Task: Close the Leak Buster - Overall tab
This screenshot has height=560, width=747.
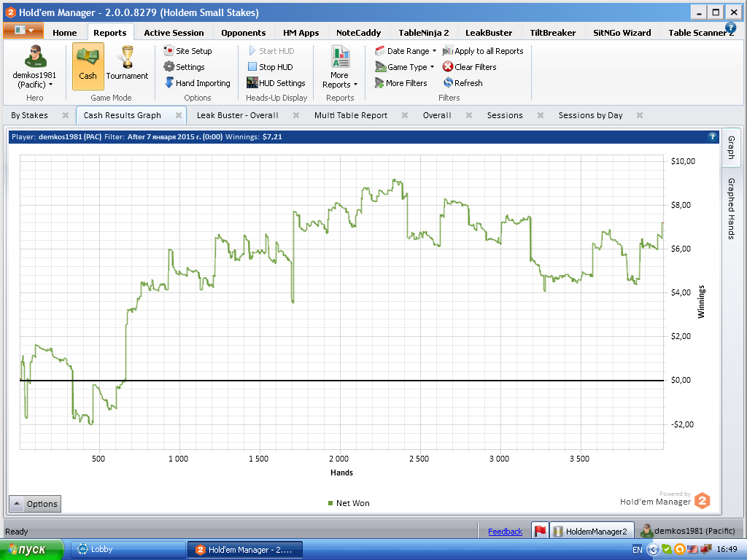Action: 296,115
